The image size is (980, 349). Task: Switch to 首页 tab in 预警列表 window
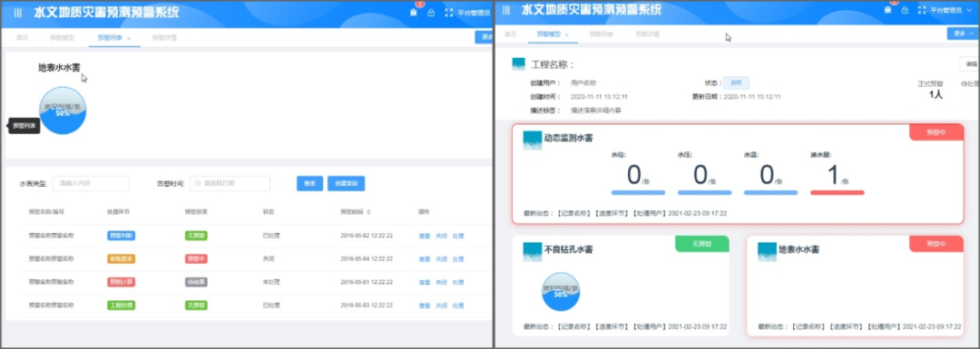(x=23, y=38)
